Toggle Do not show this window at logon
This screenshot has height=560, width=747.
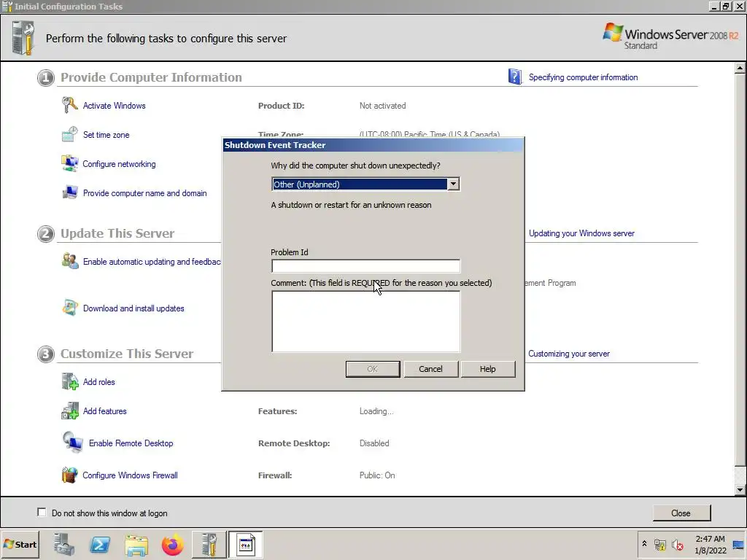[x=42, y=513]
